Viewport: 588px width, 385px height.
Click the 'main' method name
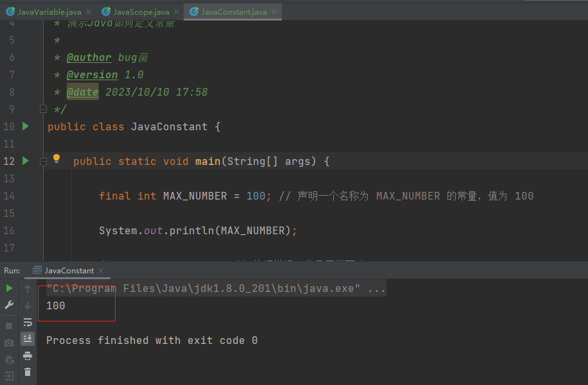coord(208,162)
